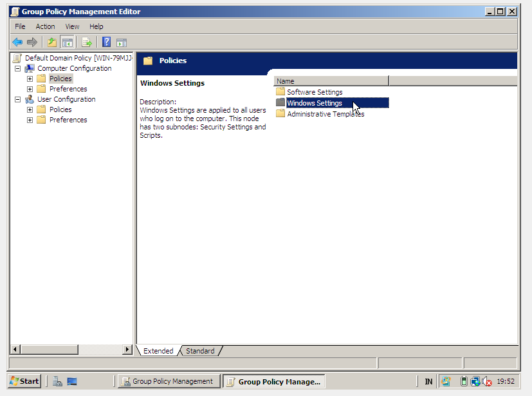
Task: Click the 19:52 taskbar clock
Action: click(x=506, y=381)
